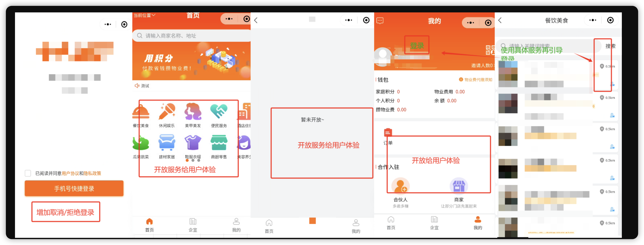Click the 测试 announcement speaker icon
The width and height of the screenshot is (644, 245).
coord(137,86)
